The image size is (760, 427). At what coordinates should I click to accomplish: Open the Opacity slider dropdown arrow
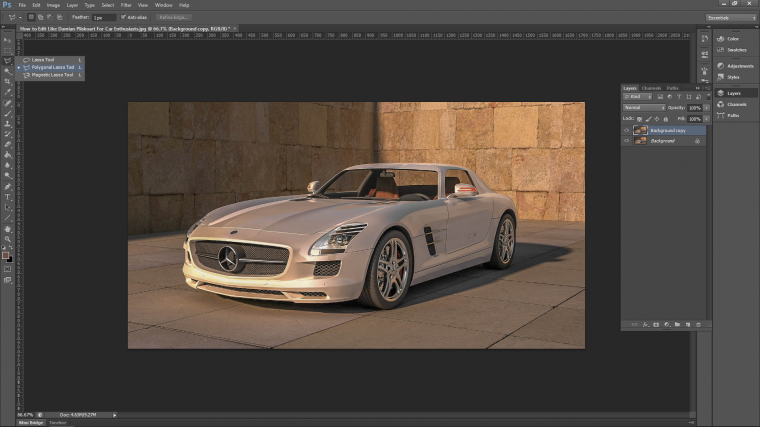[707, 108]
